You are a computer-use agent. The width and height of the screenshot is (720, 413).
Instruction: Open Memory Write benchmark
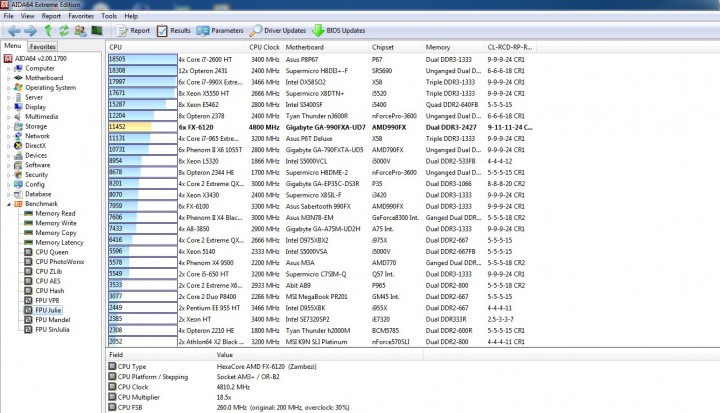point(56,223)
